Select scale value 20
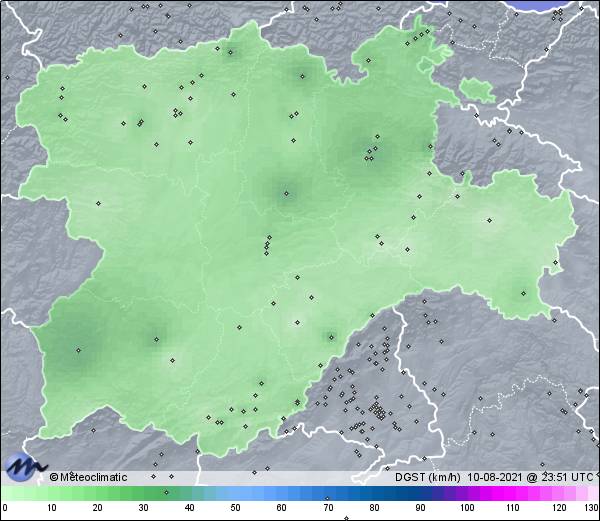 [98, 508]
